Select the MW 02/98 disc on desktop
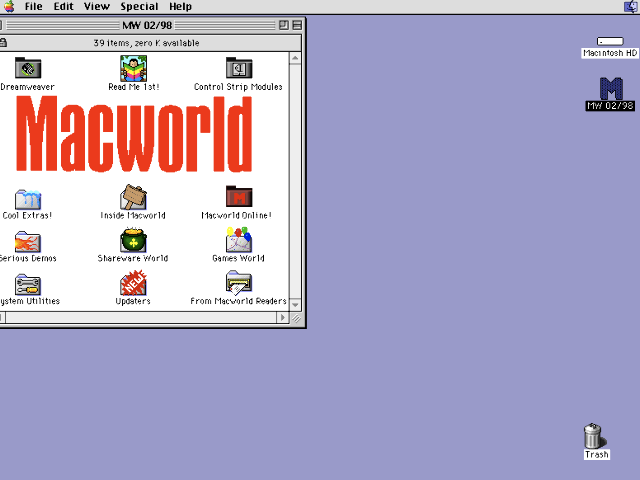 (x=611, y=89)
